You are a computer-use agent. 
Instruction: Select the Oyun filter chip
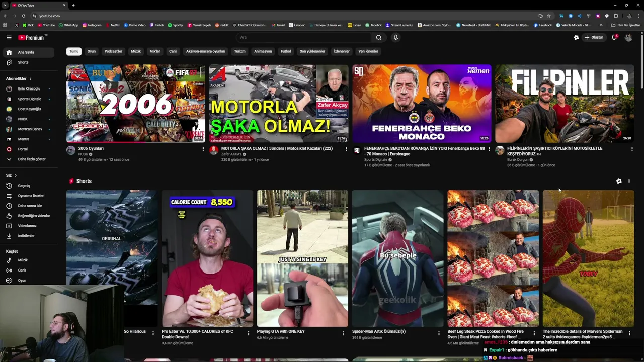pyautogui.click(x=91, y=51)
